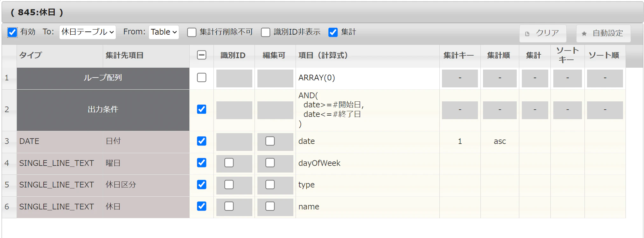Uncheck the 集計 checkbox in the toolbar
Image resolution: width=644 pixels, height=238 pixels.
pyautogui.click(x=333, y=32)
